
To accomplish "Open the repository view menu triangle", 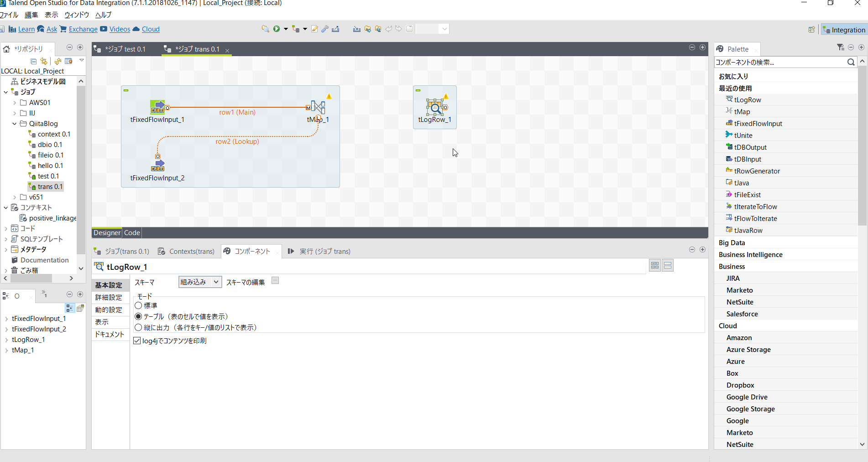I will point(82,60).
